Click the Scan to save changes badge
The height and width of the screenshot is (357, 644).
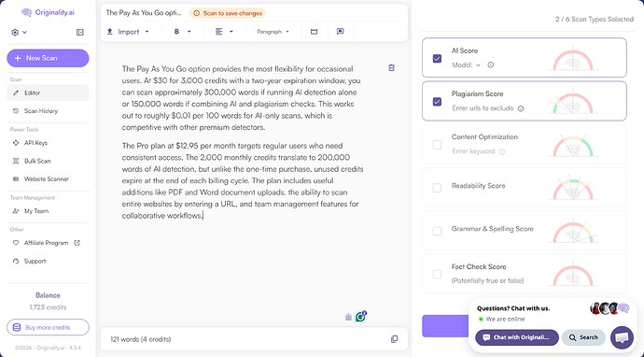228,13
